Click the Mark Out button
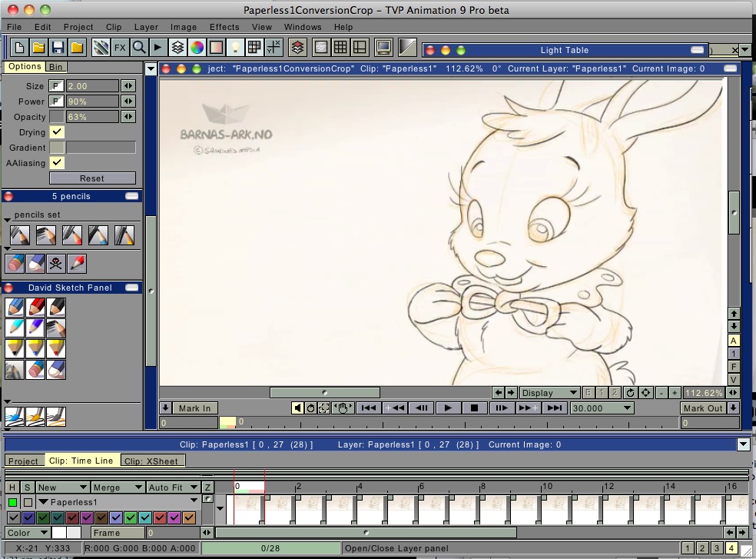Screen dimensions: 756x559 pyautogui.click(x=703, y=408)
